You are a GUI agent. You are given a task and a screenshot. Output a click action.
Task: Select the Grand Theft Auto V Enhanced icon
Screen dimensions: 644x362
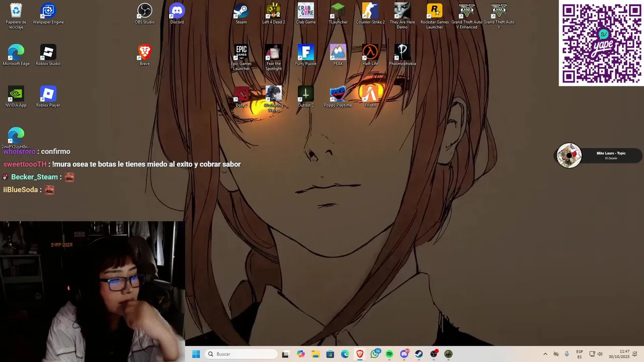(467, 16)
